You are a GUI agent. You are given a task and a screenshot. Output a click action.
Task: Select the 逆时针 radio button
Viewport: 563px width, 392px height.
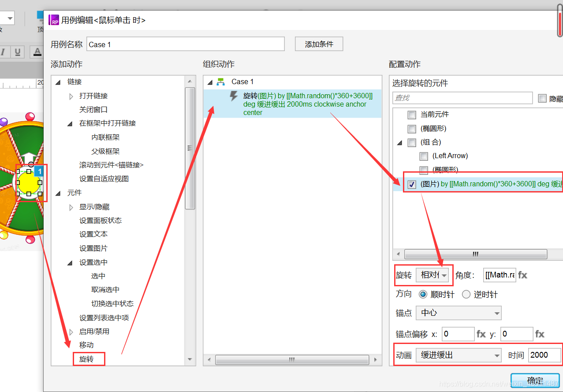click(466, 295)
